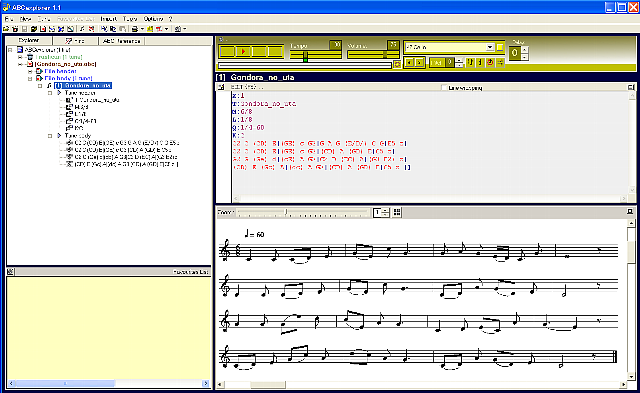Click the printer icon in toolbar
This screenshot has height=393, width=640.
[134, 29]
